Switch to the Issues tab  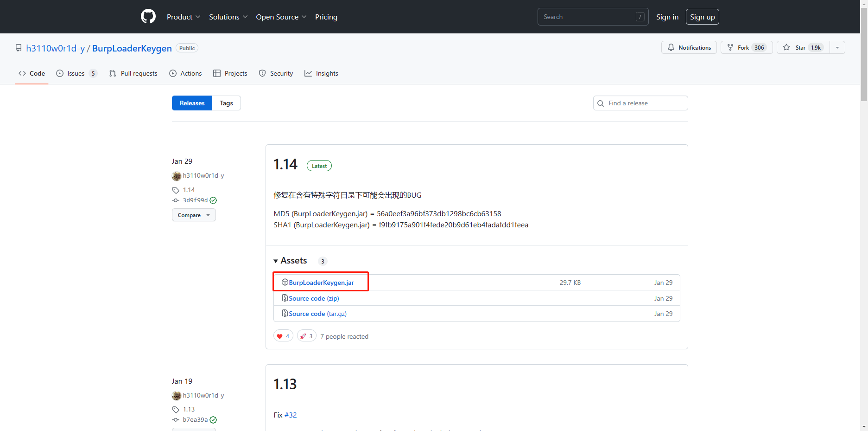tap(76, 73)
